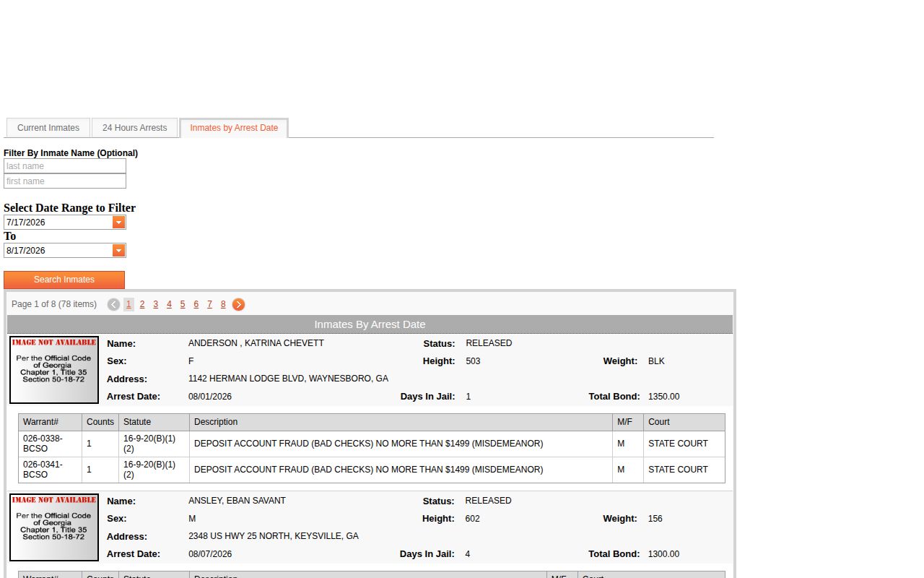Focus the first name filter field
Screen dimensions: 924x578
pyautogui.click(x=65, y=181)
